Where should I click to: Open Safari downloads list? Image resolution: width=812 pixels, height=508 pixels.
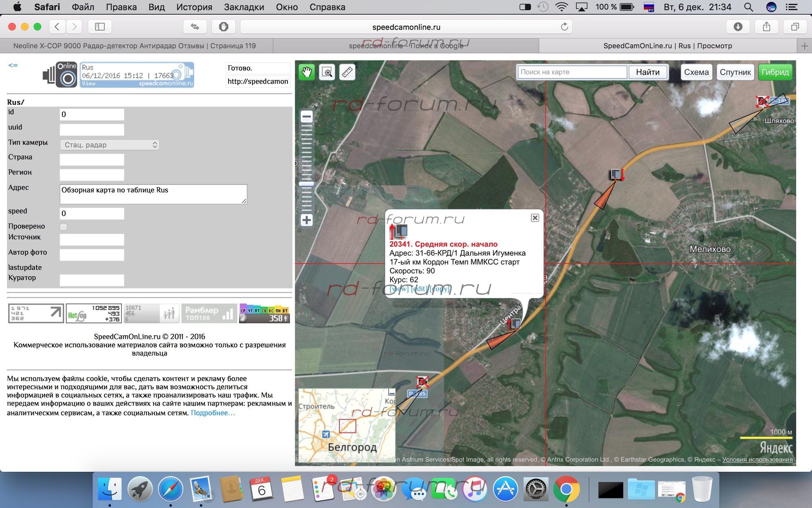(x=738, y=27)
